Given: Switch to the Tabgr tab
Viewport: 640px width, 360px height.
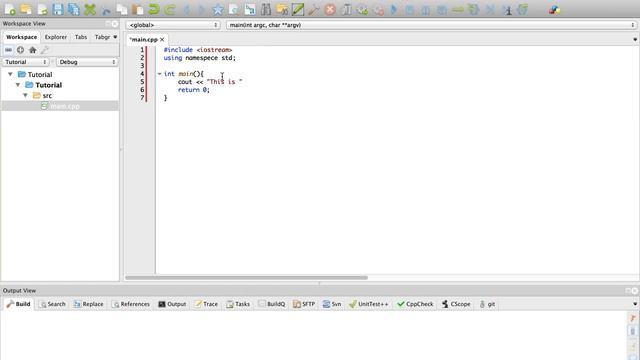Looking at the screenshot, I should tap(102, 37).
